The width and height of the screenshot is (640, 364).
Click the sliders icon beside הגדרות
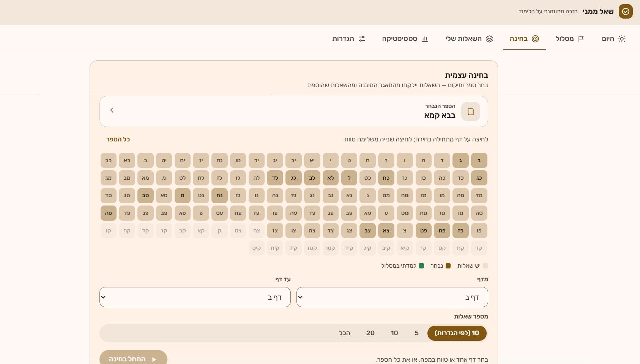pyautogui.click(x=362, y=39)
